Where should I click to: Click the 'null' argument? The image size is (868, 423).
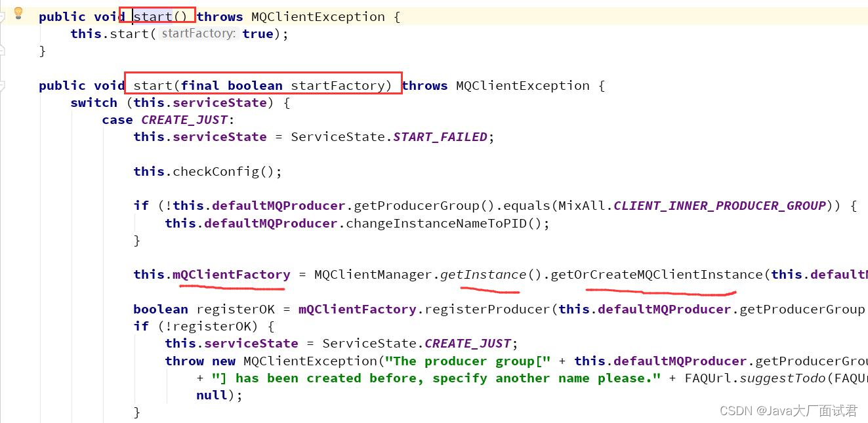pyautogui.click(x=212, y=395)
